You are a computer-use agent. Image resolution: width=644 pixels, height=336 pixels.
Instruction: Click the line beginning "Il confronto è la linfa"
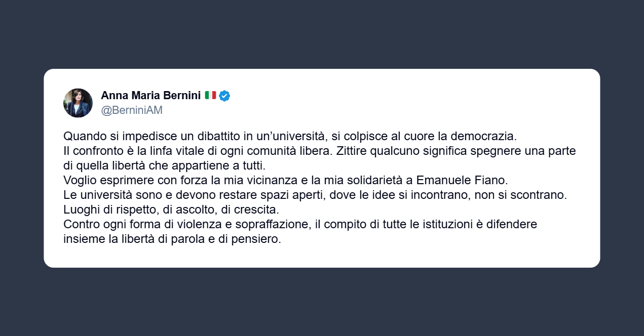coord(320,151)
